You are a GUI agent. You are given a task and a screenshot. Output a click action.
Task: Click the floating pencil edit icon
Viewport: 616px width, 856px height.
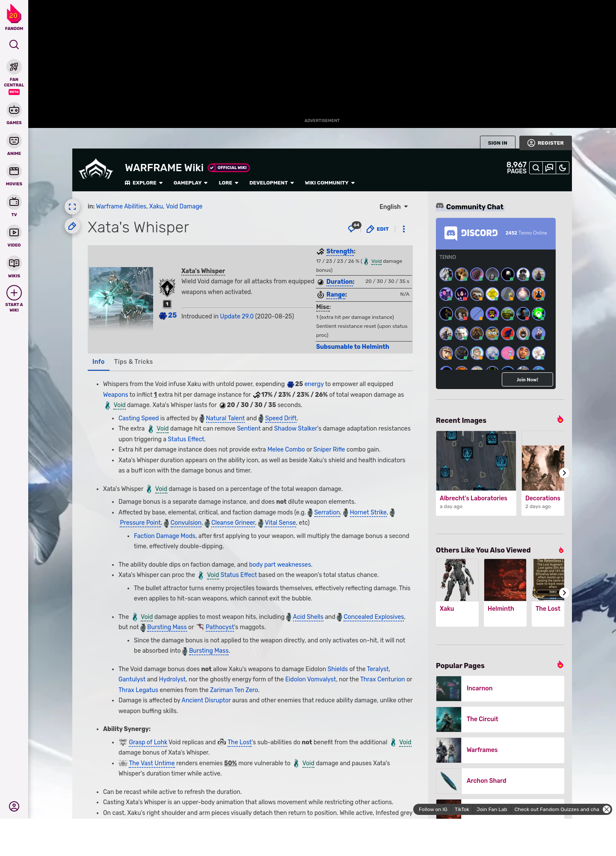point(72,226)
